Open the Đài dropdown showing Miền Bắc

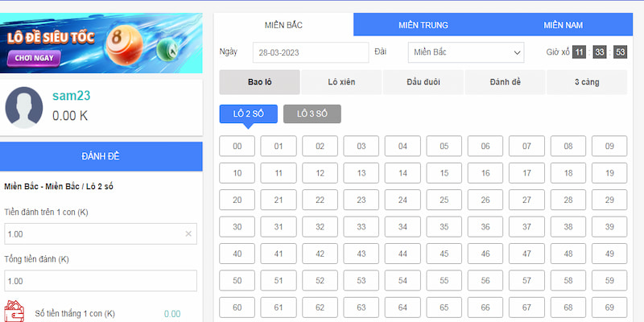pyautogui.click(x=466, y=52)
